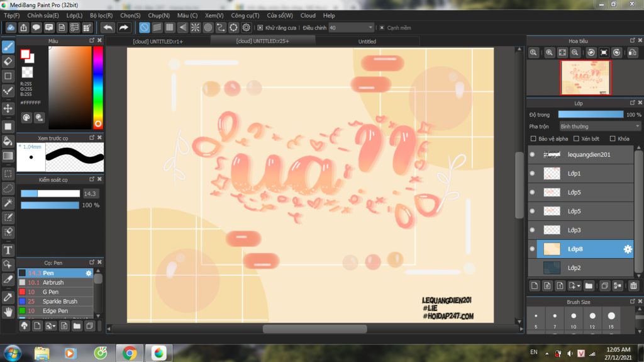Screen dimensions: 644x362
Task: Zoom out using the Navigator panel's magnifier minus
Action: coord(575,53)
